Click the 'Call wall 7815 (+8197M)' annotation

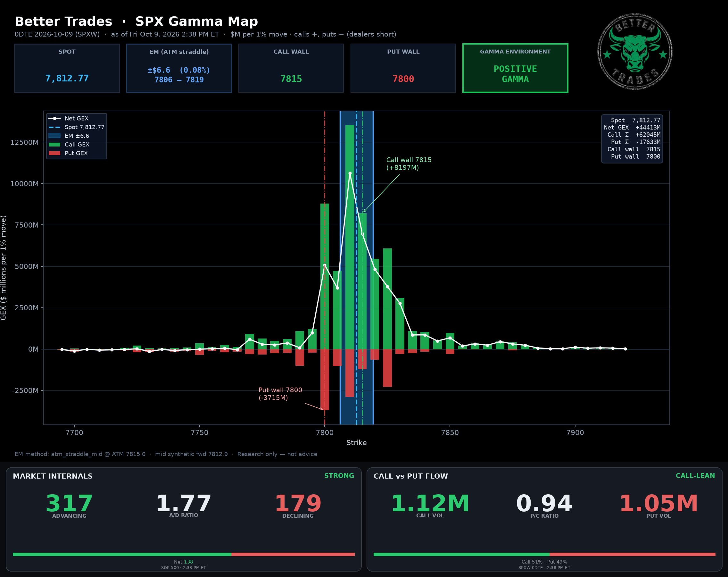point(409,164)
